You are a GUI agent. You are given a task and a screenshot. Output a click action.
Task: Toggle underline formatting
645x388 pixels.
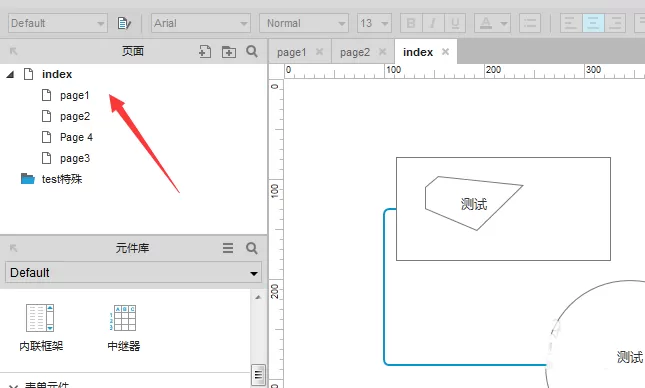[455, 23]
